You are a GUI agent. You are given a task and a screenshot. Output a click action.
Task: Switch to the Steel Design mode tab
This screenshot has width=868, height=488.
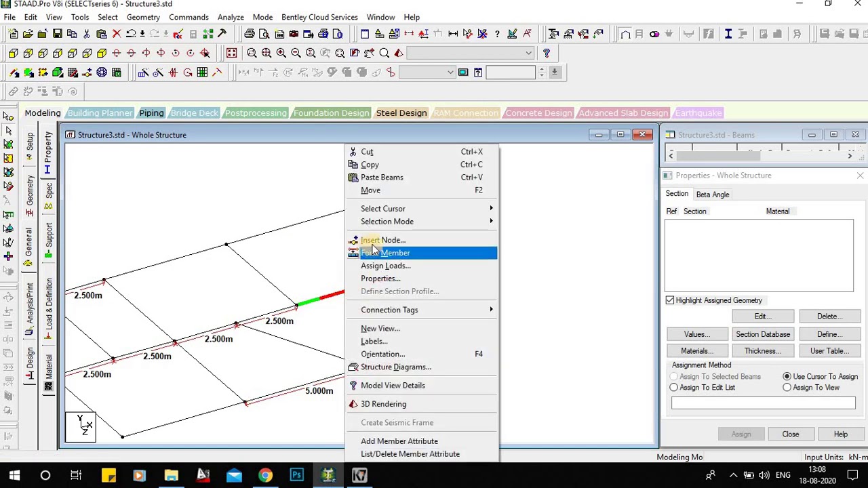coord(401,113)
